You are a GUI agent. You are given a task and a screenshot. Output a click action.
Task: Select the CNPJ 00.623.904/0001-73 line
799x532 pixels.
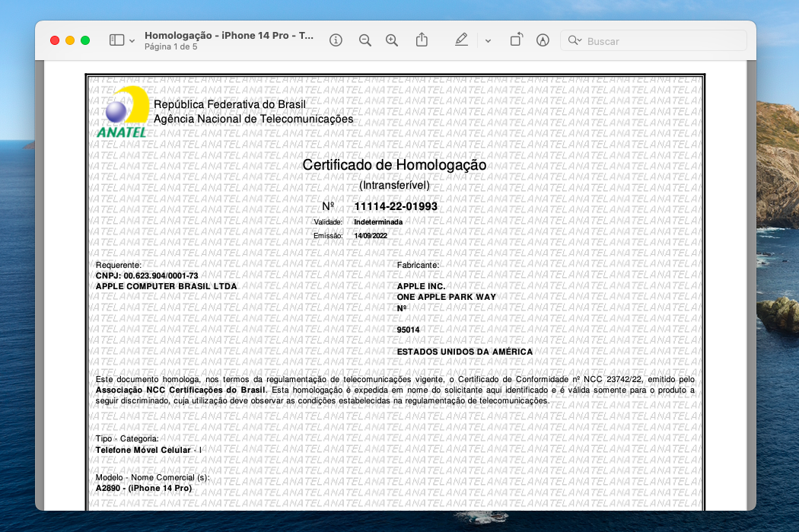click(x=148, y=276)
